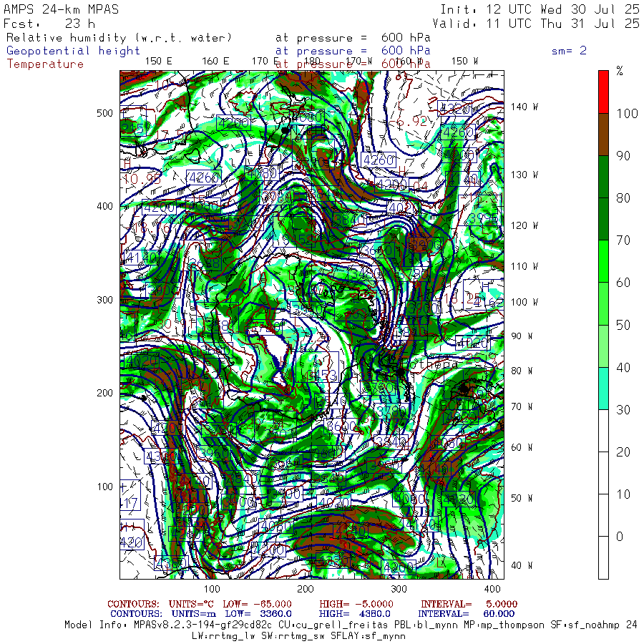The height and width of the screenshot is (644, 644).
Task: Click the "INTERVAL= 5.0000" value
Action: click(x=469, y=605)
